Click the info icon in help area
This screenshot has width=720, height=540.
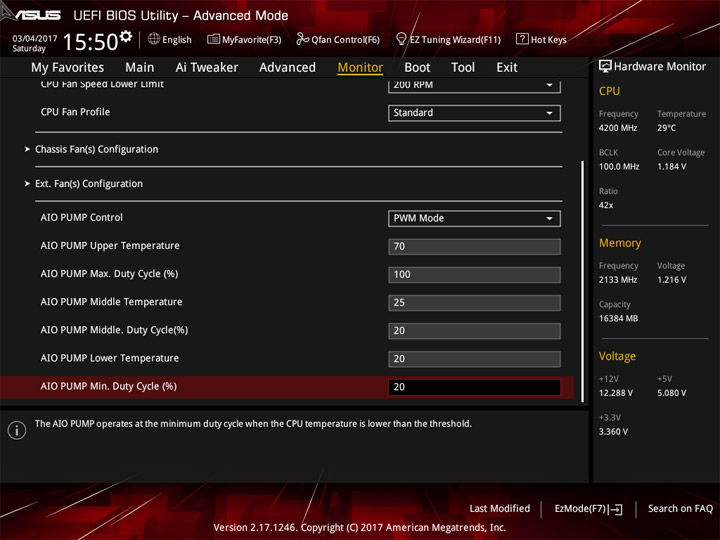[17, 430]
